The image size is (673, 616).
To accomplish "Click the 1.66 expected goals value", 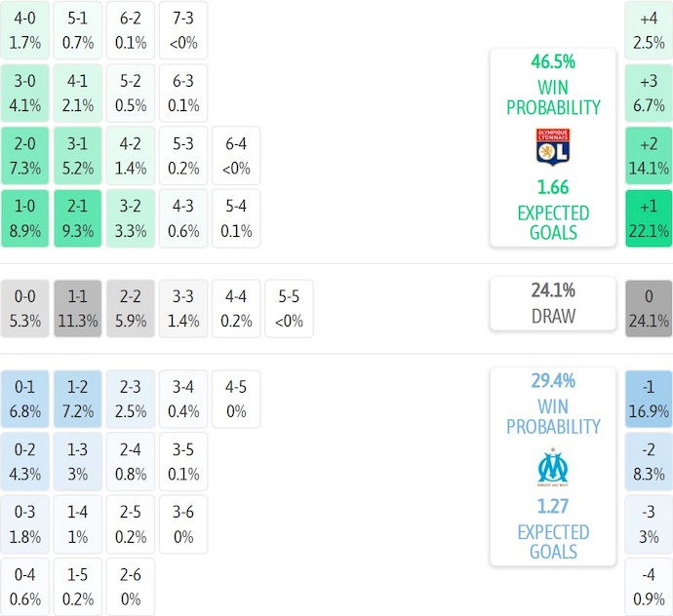I will tap(553, 187).
